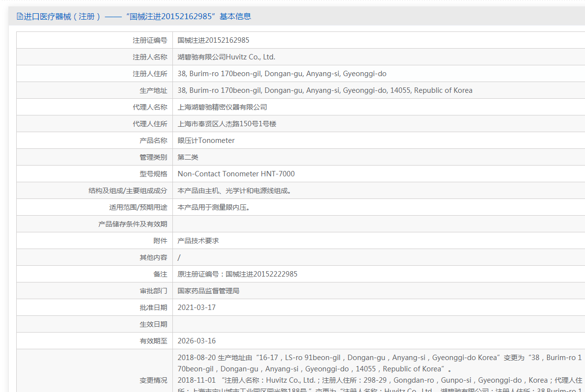This screenshot has width=585, height=392.
Task: Click the 注册人住所 label
Action: coord(150,74)
